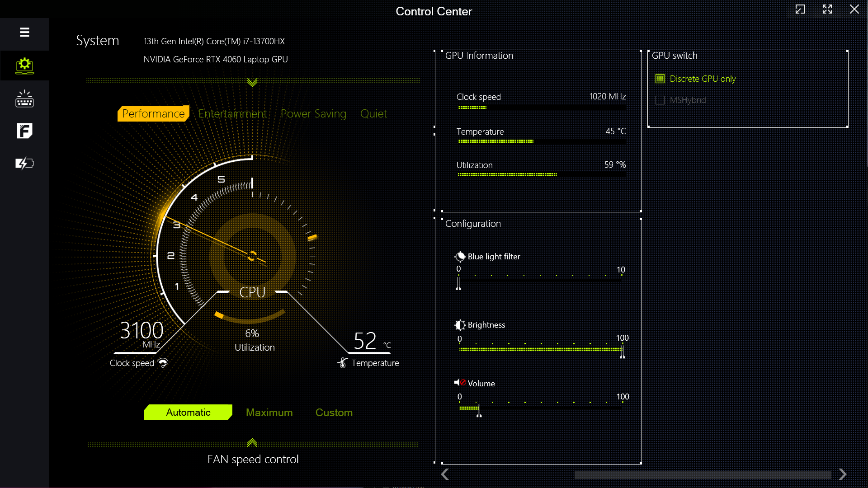
Task: Click the muted Volume speaker icon
Action: coord(460,383)
